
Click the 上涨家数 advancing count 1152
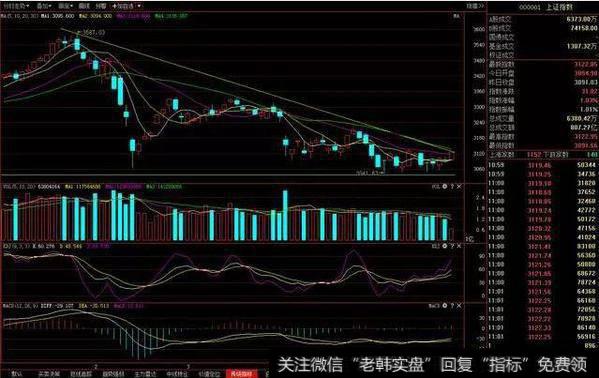[534, 155]
